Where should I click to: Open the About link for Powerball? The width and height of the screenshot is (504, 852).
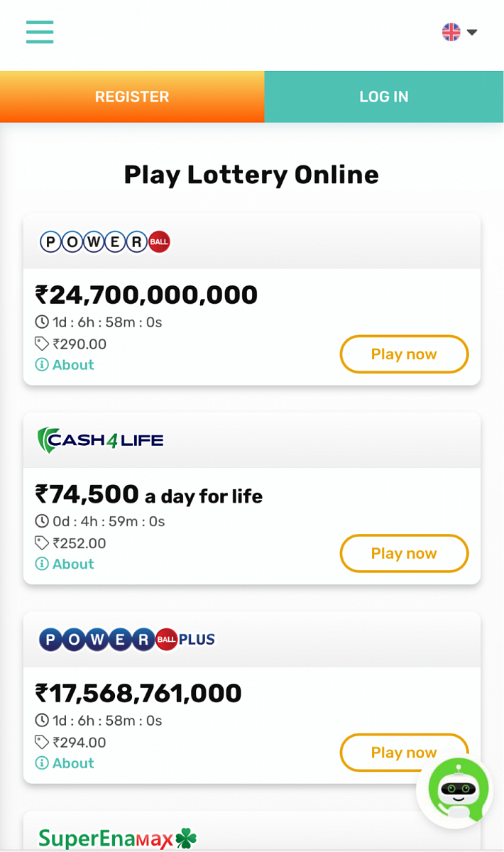[x=73, y=365]
